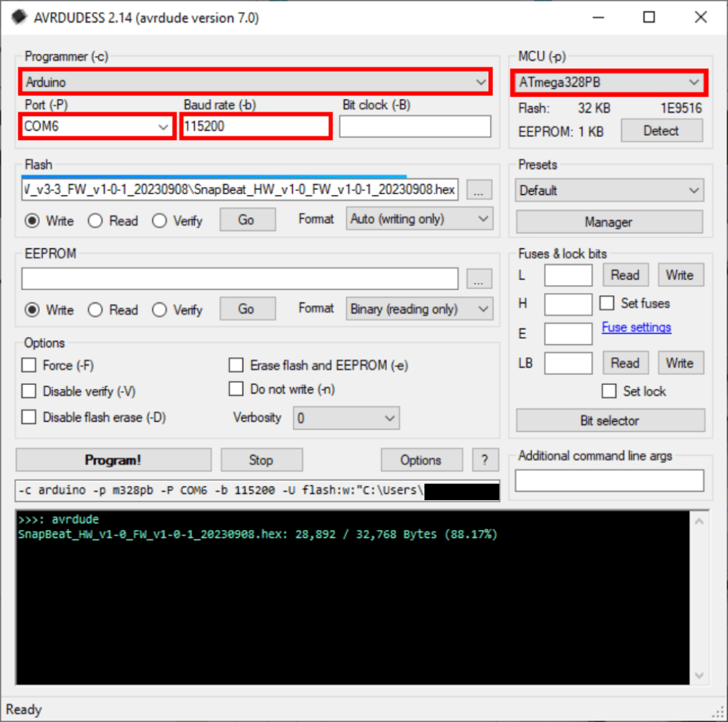Open Flash Format Auto dropdown
Image resolution: width=728 pixels, height=722 pixels.
click(419, 219)
